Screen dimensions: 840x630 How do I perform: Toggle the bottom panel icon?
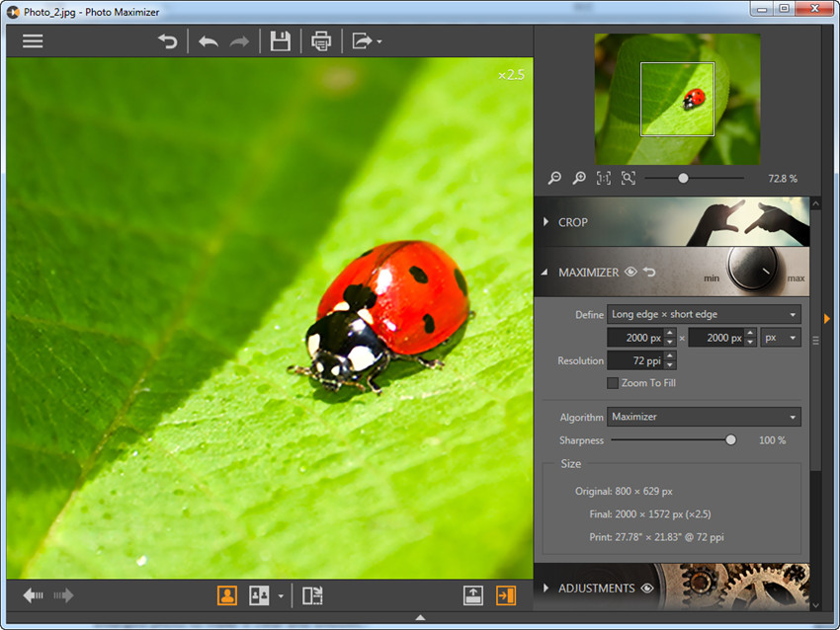point(473,595)
